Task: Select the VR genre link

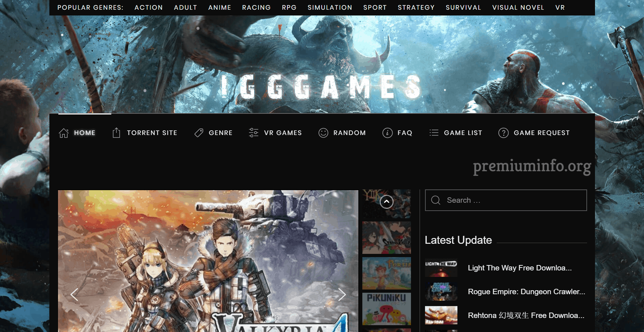Action: 560,8
